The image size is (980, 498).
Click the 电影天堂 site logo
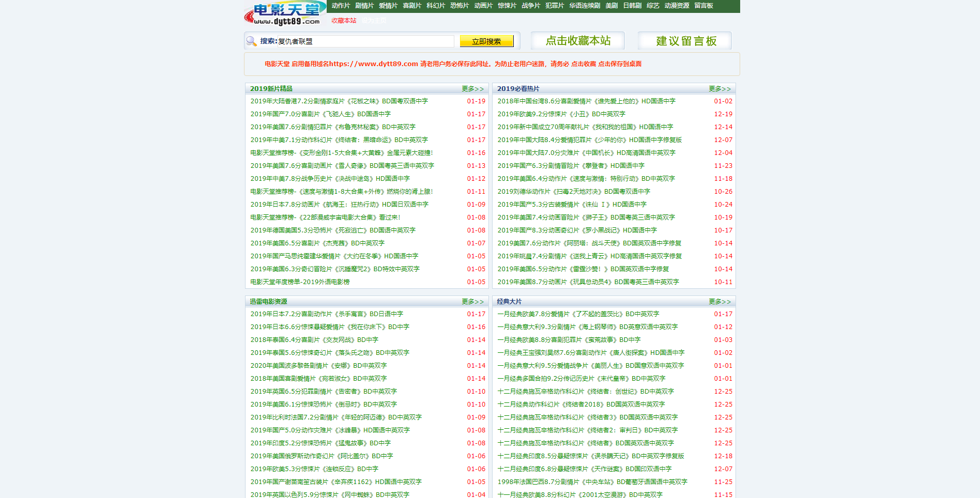point(285,13)
